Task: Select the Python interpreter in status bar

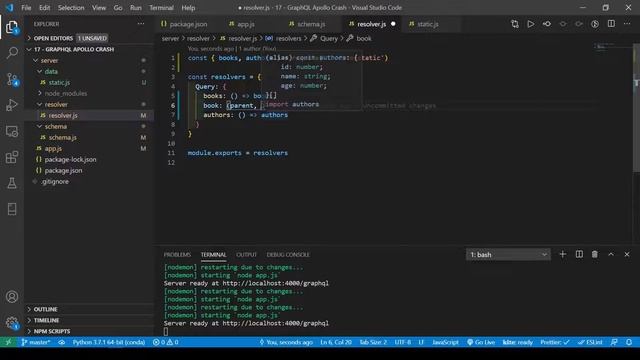Action: point(109,342)
